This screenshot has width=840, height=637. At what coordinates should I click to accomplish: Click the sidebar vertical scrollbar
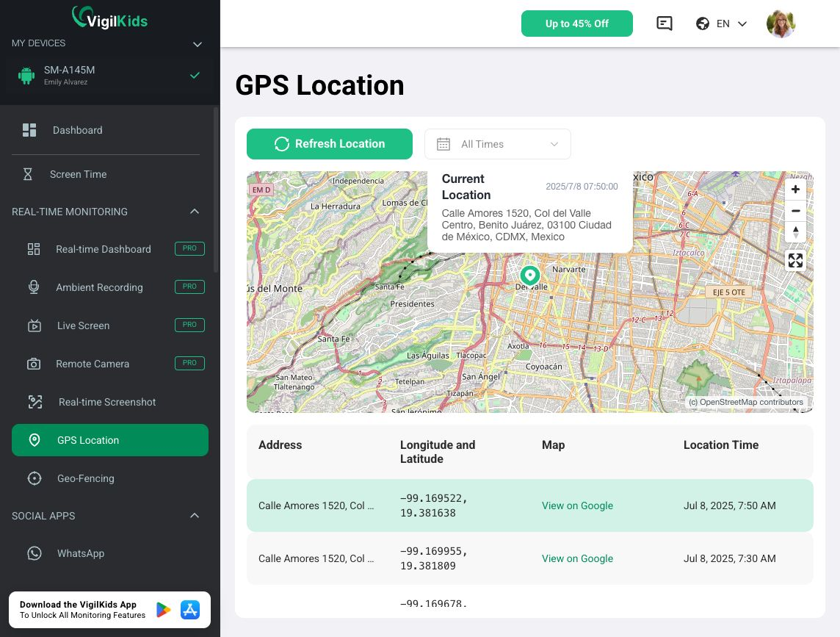216,190
